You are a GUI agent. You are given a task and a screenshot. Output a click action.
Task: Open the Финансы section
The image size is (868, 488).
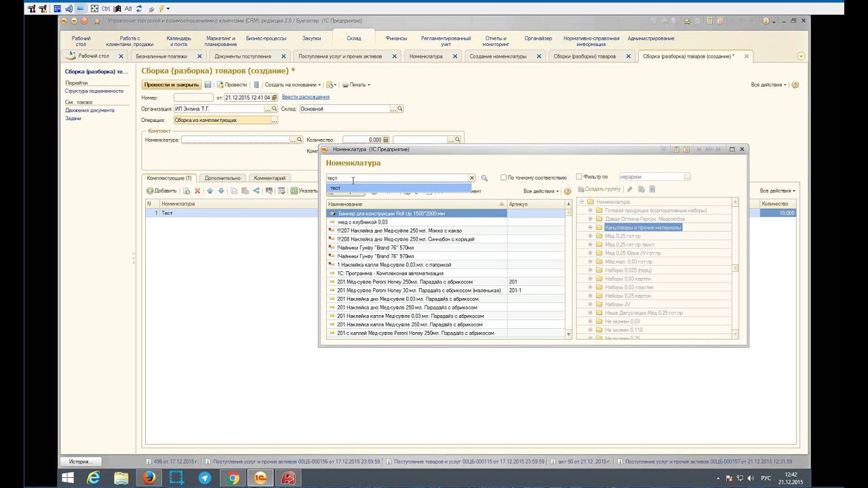click(396, 39)
